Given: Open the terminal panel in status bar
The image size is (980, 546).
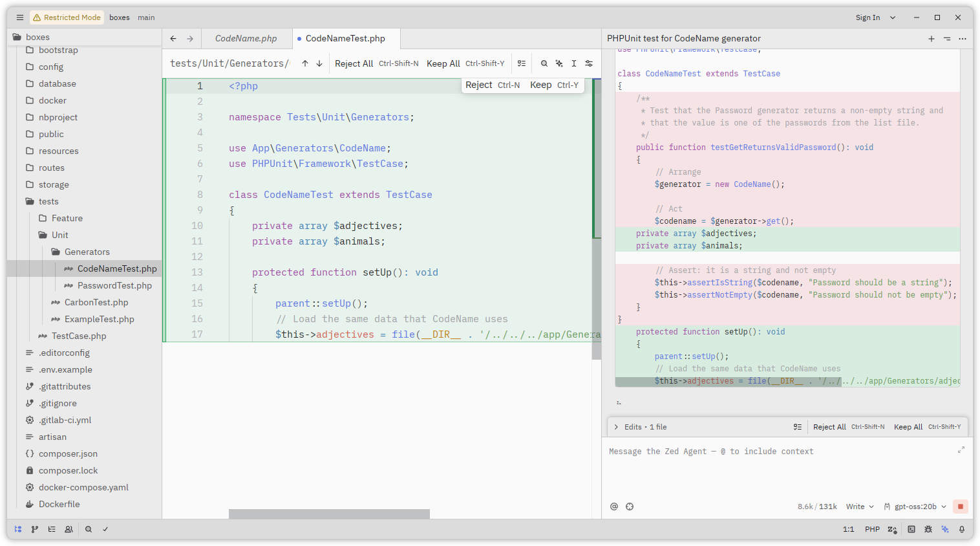Looking at the screenshot, I should 911,529.
